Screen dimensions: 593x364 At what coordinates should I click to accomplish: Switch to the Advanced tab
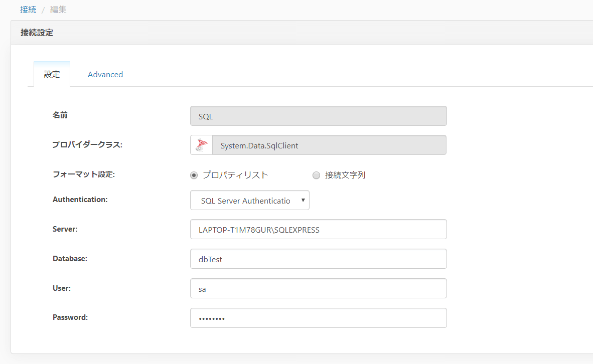click(x=105, y=75)
